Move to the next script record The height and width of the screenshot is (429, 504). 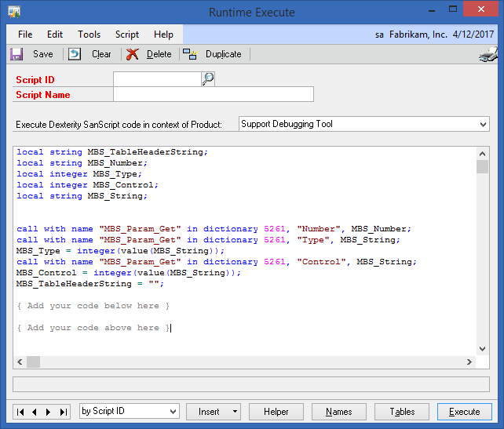click(x=49, y=412)
